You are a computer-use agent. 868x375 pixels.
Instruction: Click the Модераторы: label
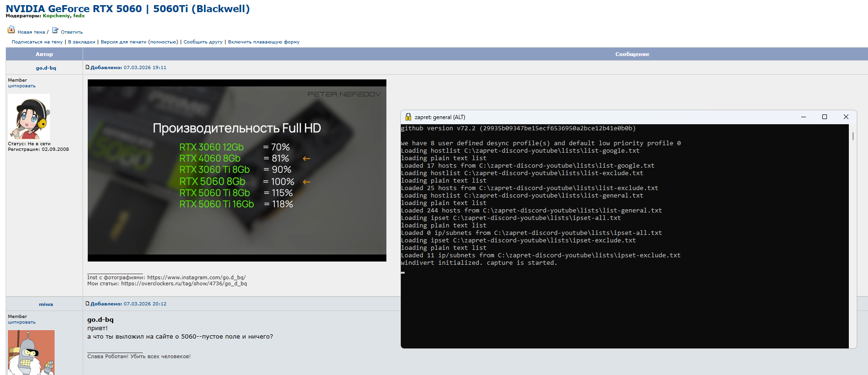click(23, 16)
